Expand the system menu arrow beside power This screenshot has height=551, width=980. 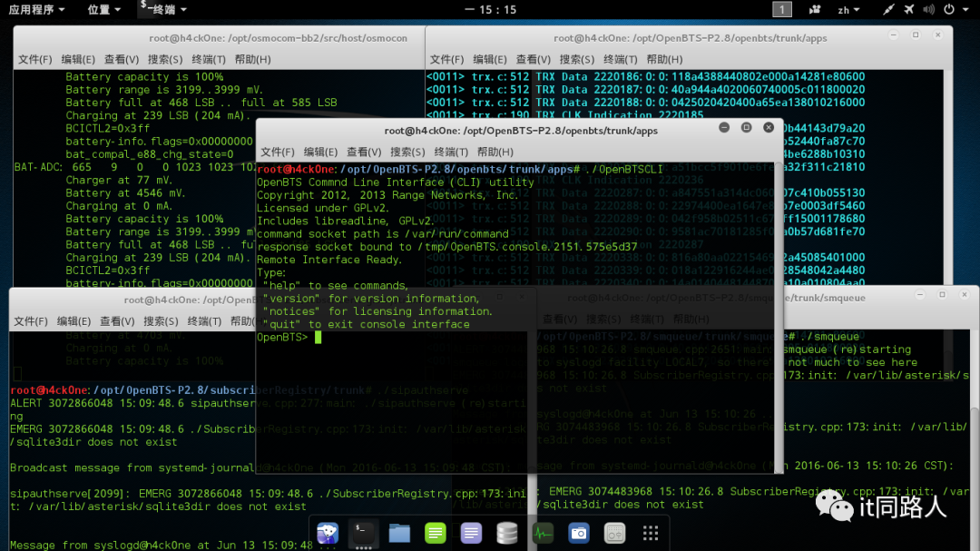(x=965, y=9)
